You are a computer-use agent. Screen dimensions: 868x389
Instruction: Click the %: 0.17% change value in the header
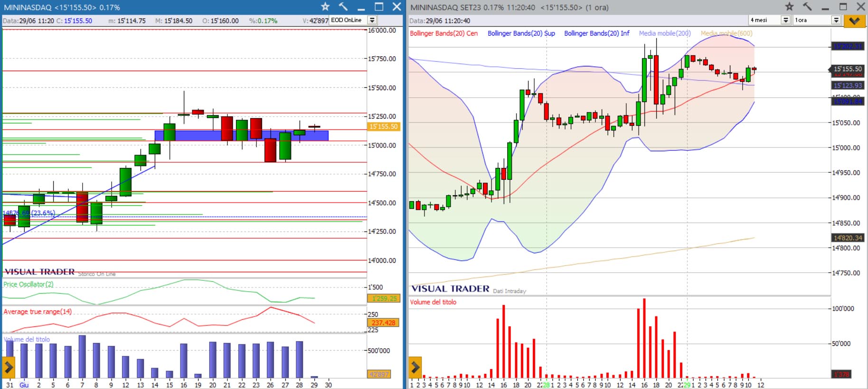[x=263, y=20]
